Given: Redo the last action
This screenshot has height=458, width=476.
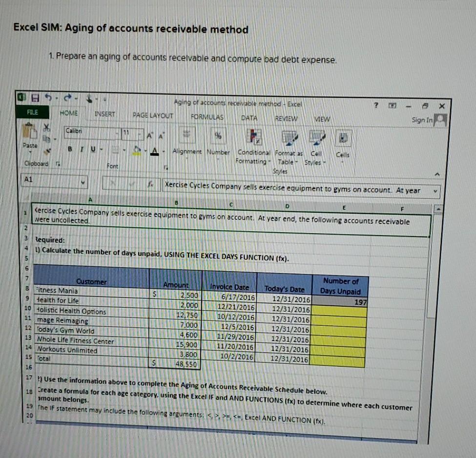Looking at the screenshot, I should click(67, 98).
